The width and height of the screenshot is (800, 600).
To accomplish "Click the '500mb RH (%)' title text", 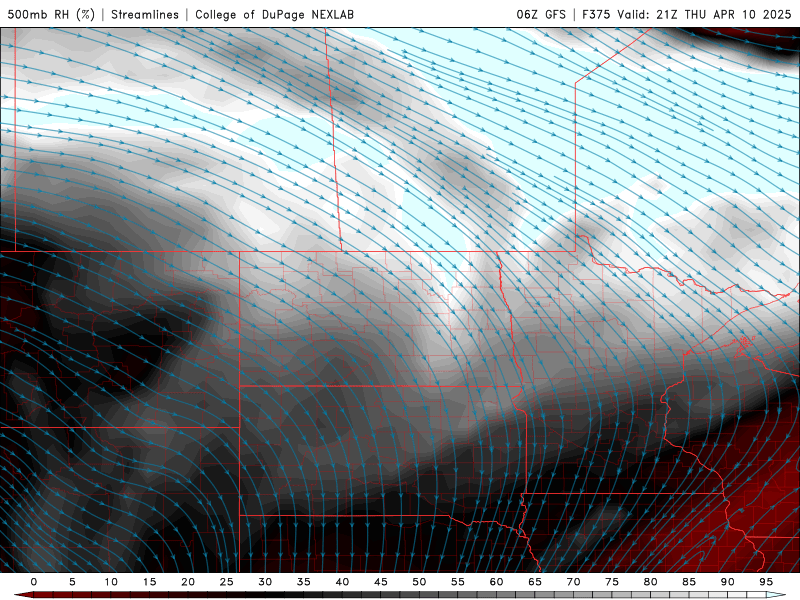I will click(51, 14).
